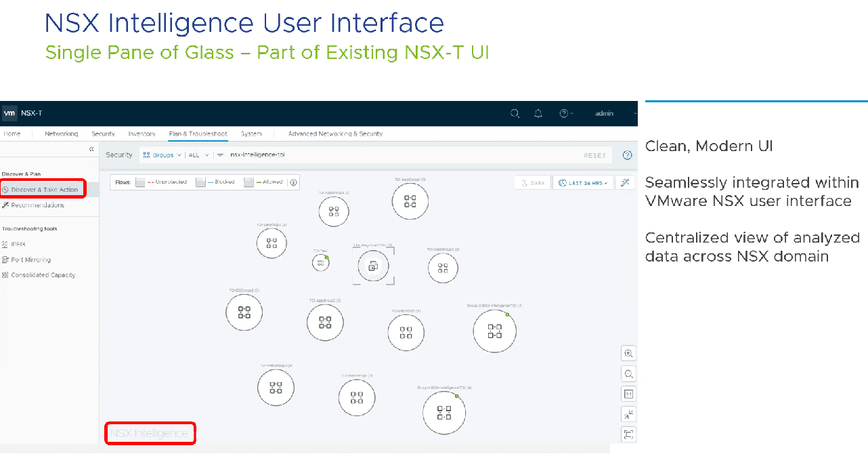Switch on DARK mode

pos(531,183)
